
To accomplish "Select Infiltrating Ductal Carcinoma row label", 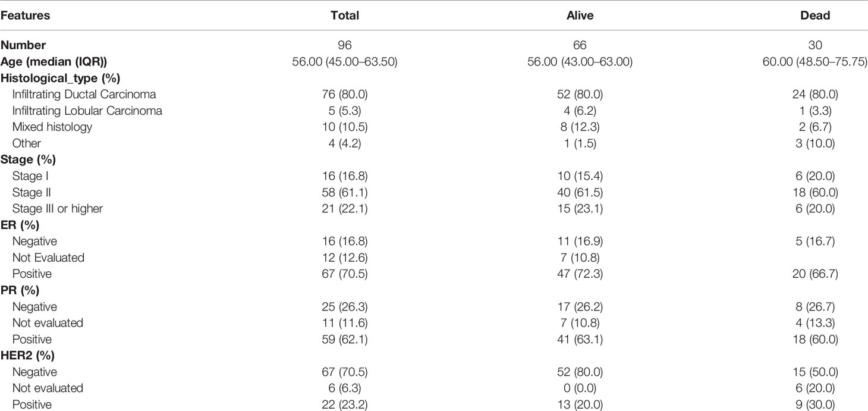I will pos(85,95).
